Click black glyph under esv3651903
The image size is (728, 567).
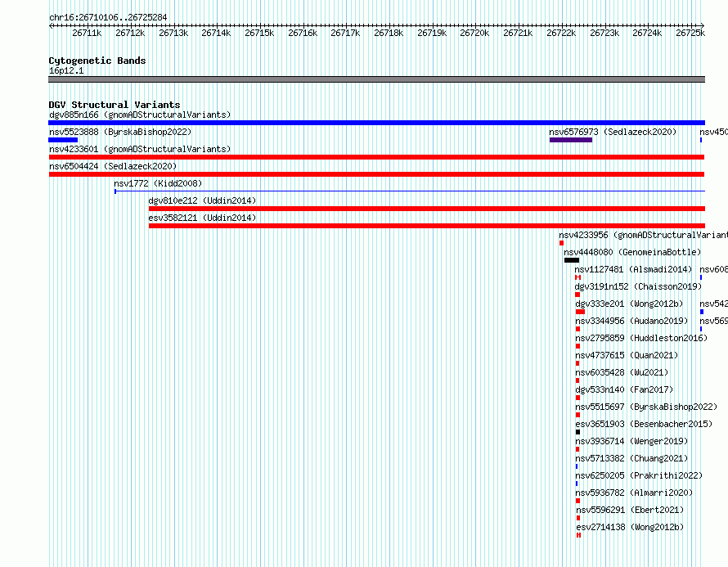click(577, 432)
